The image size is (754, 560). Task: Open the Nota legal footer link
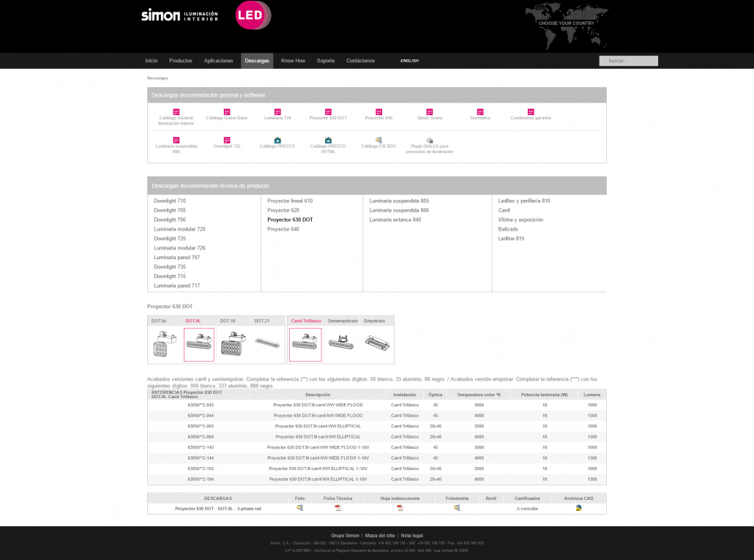(x=411, y=536)
